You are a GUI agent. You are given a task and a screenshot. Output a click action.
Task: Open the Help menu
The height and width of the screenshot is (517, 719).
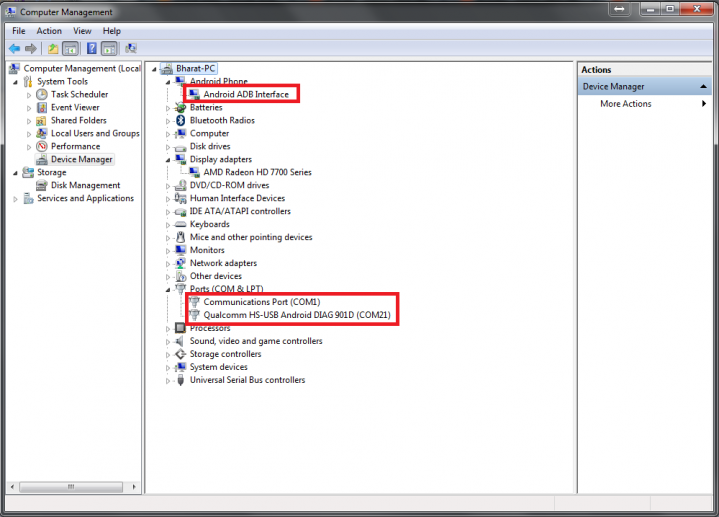pyautogui.click(x=111, y=31)
